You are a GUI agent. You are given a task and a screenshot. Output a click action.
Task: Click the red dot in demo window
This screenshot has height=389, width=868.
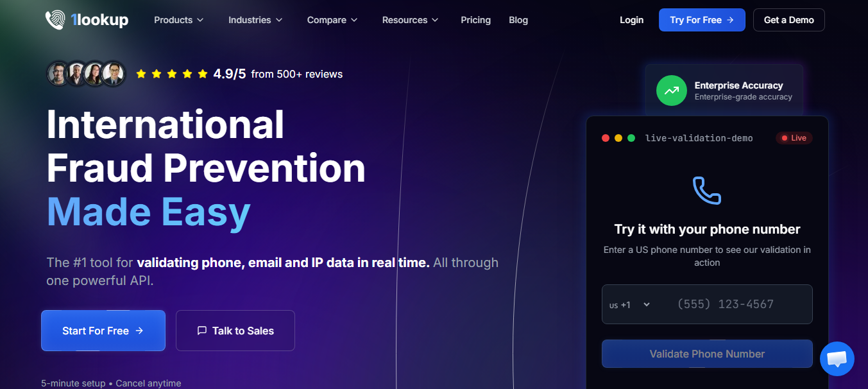pyautogui.click(x=606, y=138)
